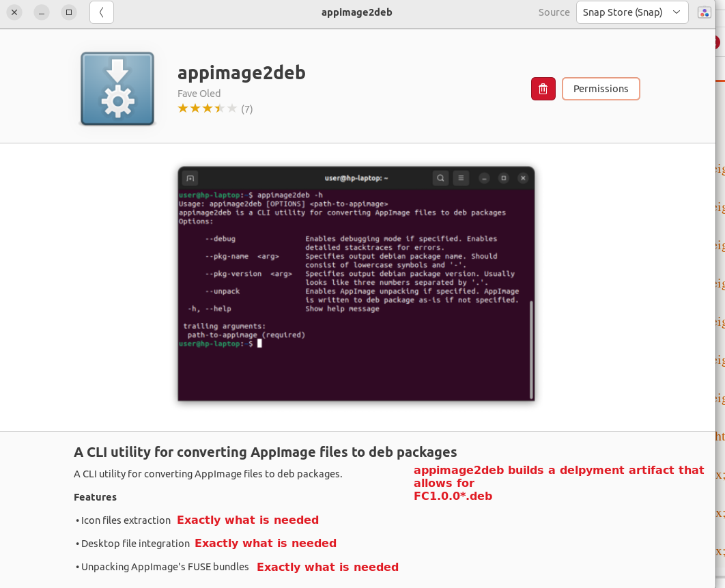Click the colorful dots icon beside Source dropdown
Viewport: 725px width, 588px height.
(704, 12)
